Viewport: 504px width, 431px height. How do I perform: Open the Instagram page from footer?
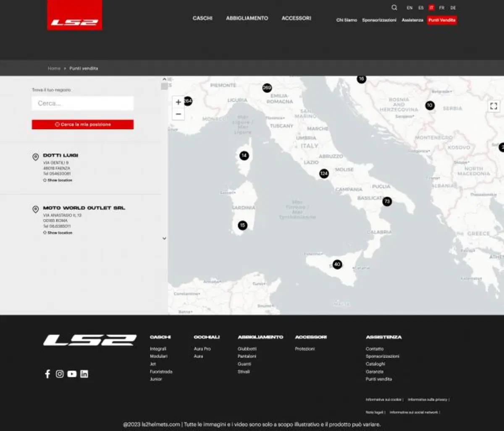pyautogui.click(x=60, y=374)
